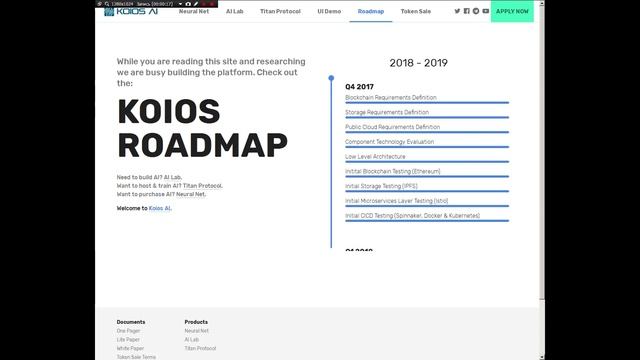Viewport: 640px width, 360px height.
Task: Click the Low Level Architecture progress bar
Action: tap(427, 162)
